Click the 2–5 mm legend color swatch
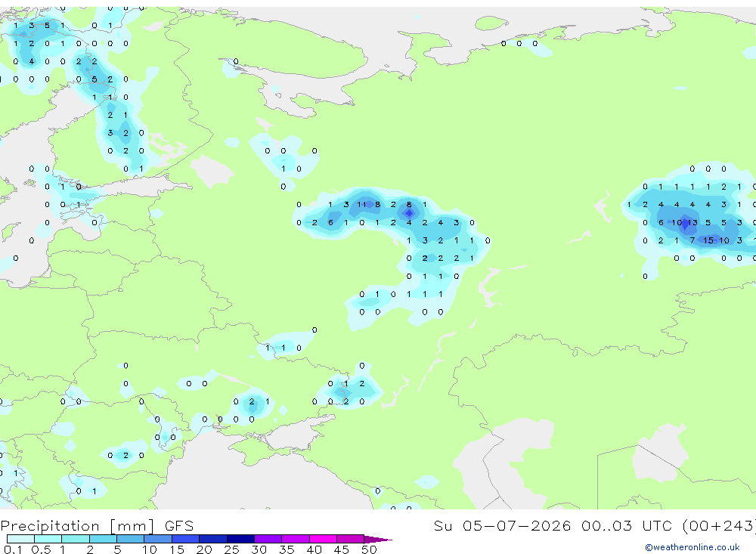Screen dimensions: 756x554 (x=103, y=539)
